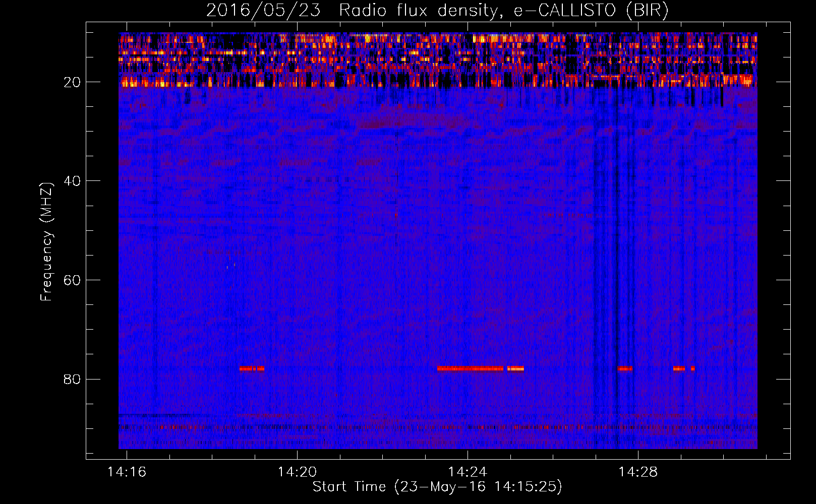
Task: Click the short red burst before 14:28
Action: pyautogui.click(x=625, y=368)
